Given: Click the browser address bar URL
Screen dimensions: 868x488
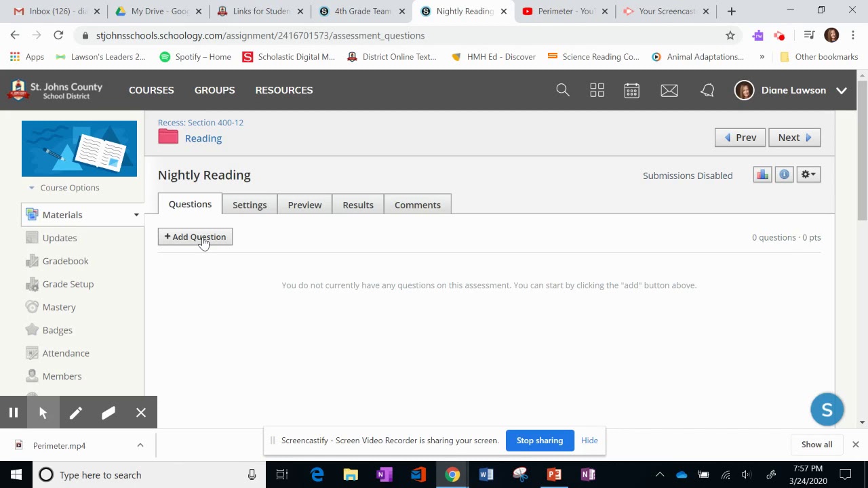Looking at the screenshot, I should pos(260,35).
